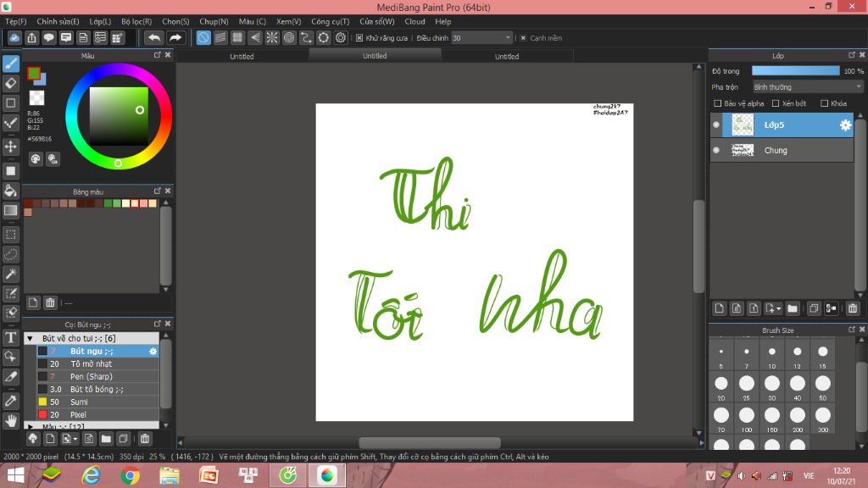Collapse Bút vẽ cho tui brush group
Viewport: 868px width, 488px height.
[x=30, y=338]
